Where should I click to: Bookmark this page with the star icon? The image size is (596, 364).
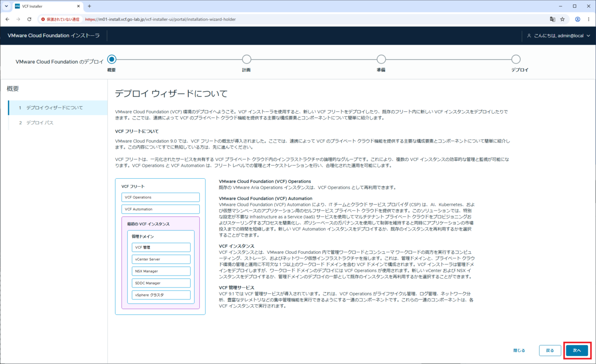click(563, 19)
